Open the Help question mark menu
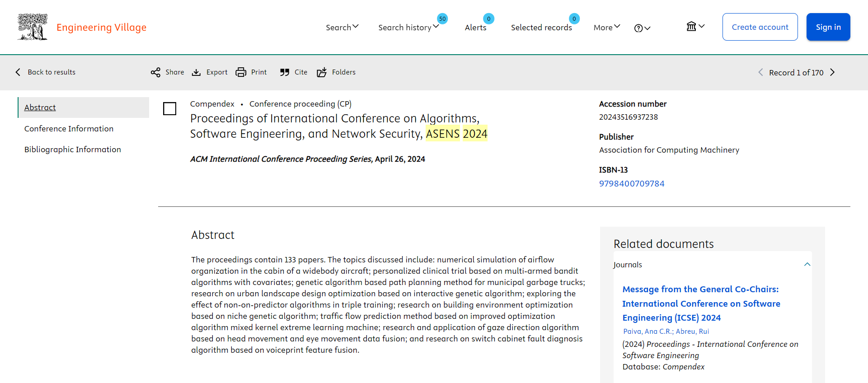Screen dimensions: 868x383 click(642, 28)
